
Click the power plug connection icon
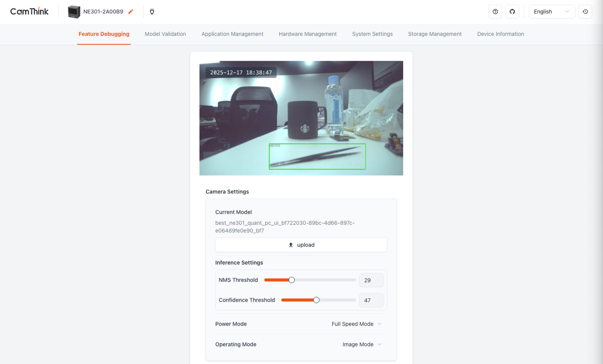coord(152,12)
